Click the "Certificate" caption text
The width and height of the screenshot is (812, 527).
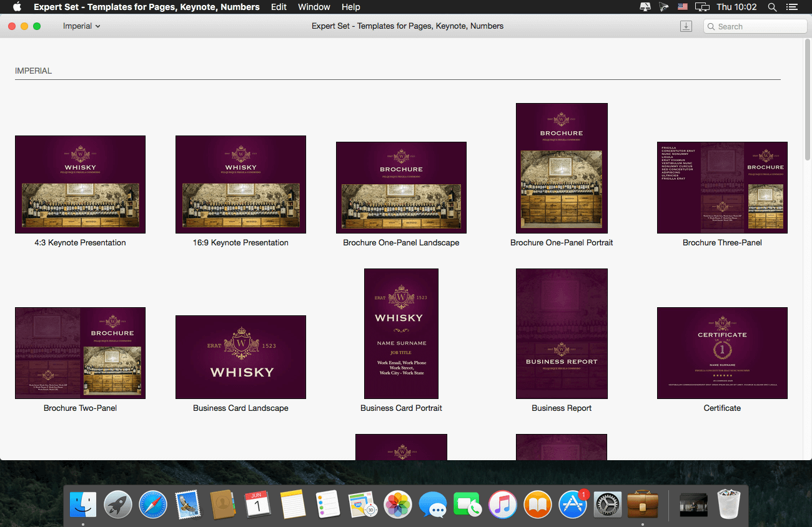[722, 408]
